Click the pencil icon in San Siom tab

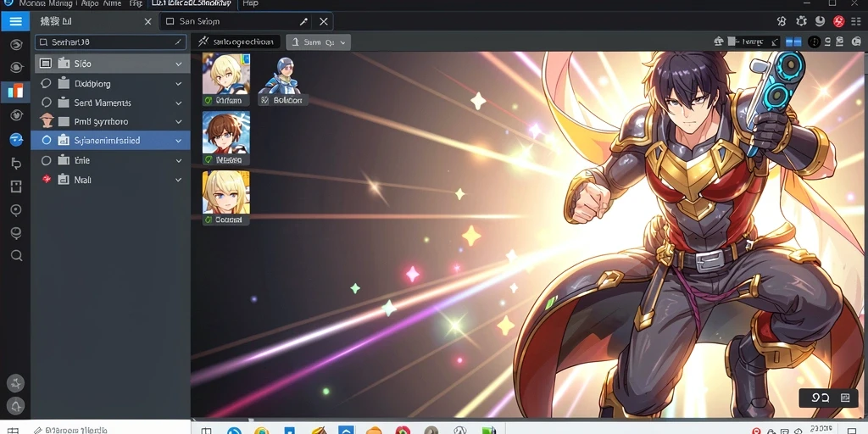point(303,21)
